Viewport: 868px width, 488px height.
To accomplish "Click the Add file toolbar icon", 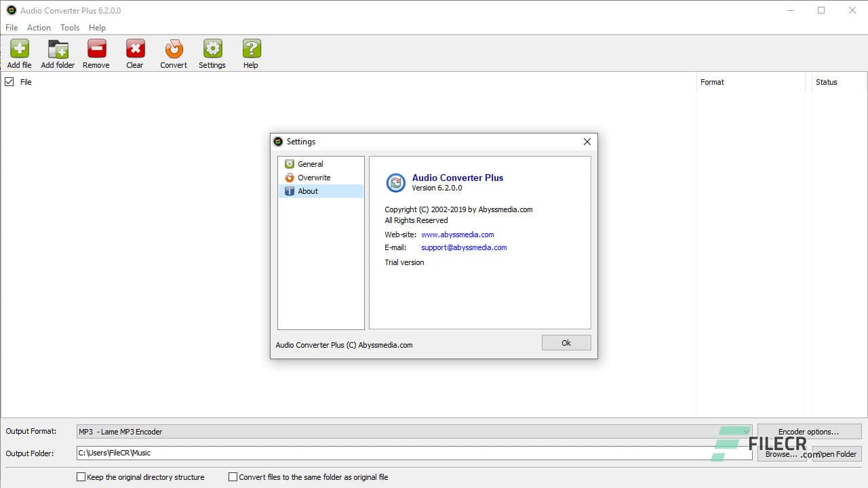I will (19, 51).
